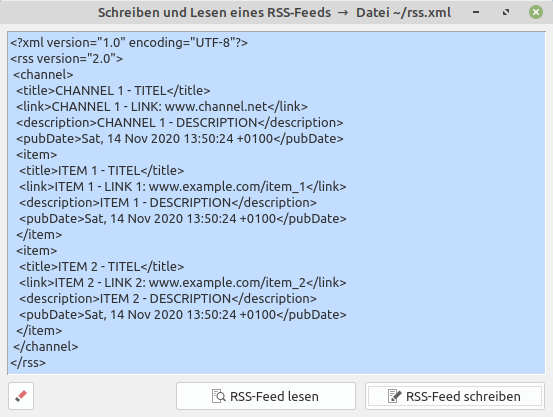Click the www.example.com/item_2 link line
Viewport: 553px width, 417px height.
coord(183,283)
